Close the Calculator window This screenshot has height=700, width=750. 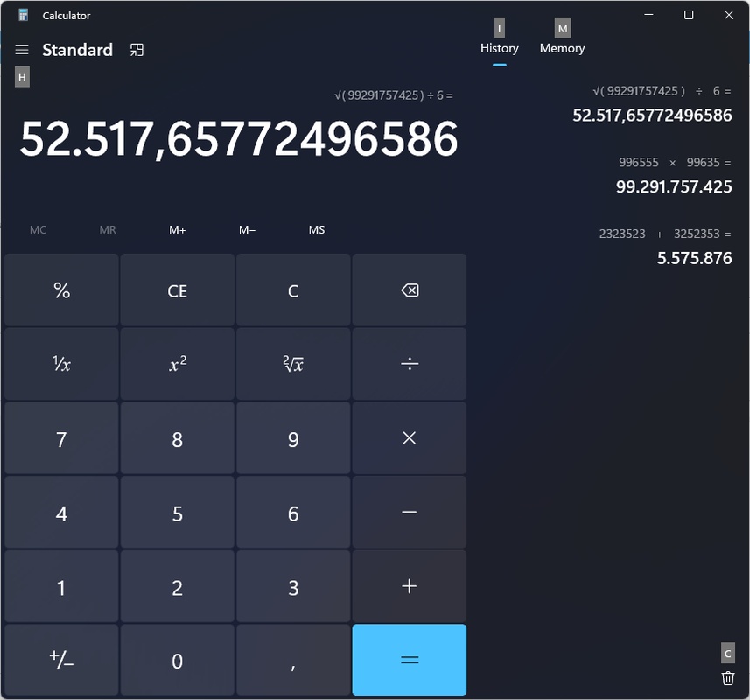click(x=729, y=15)
